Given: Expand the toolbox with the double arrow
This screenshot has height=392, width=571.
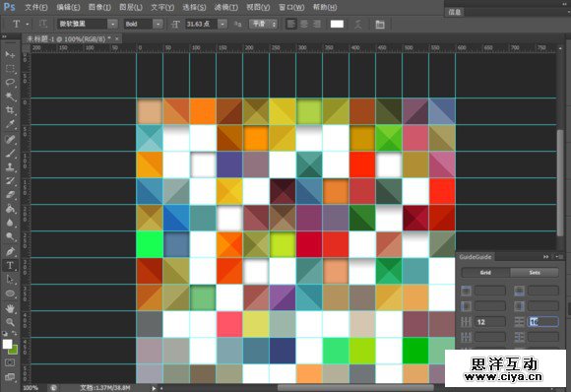Looking at the screenshot, I should [4, 36].
